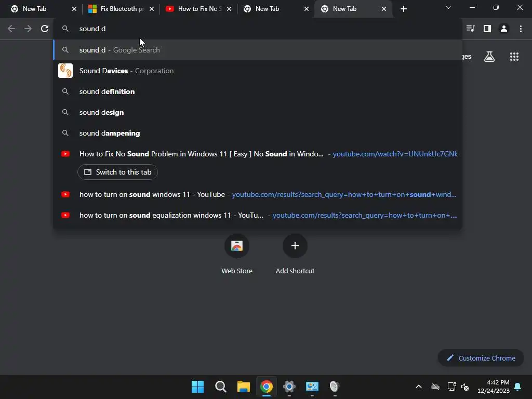Close the first New Tab
The height and width of the screenshot is (399, 532).
point(74,9)
